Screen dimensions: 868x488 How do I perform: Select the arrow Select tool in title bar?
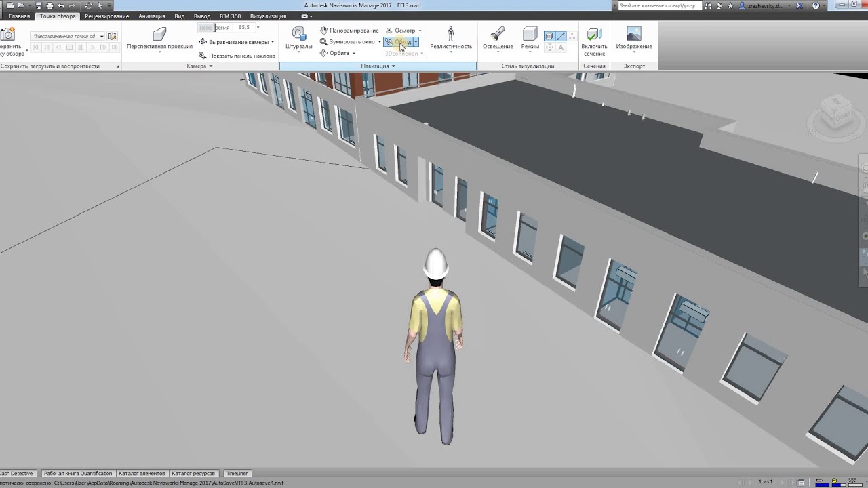(100, 5)
